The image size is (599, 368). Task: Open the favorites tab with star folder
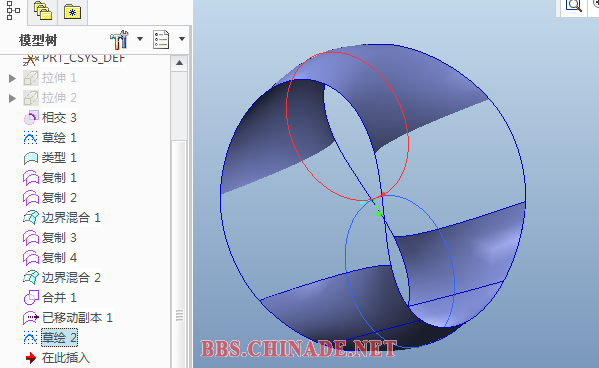pyautogui.click(x=72, y=12)
